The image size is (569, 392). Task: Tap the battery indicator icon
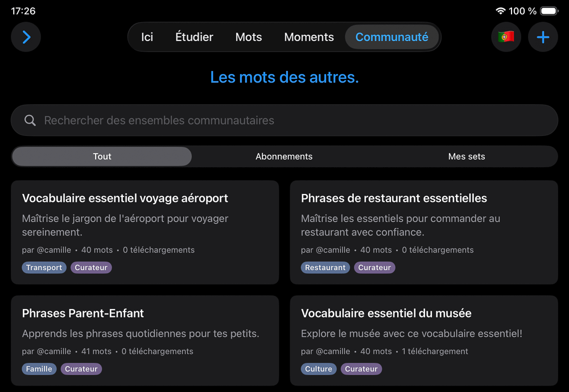[549, 11]
